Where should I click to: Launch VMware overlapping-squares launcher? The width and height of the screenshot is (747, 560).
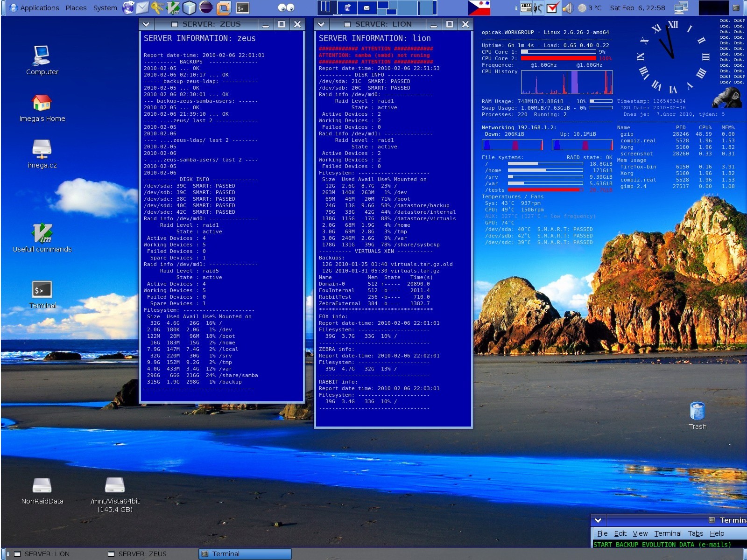(x=224, y=7)
